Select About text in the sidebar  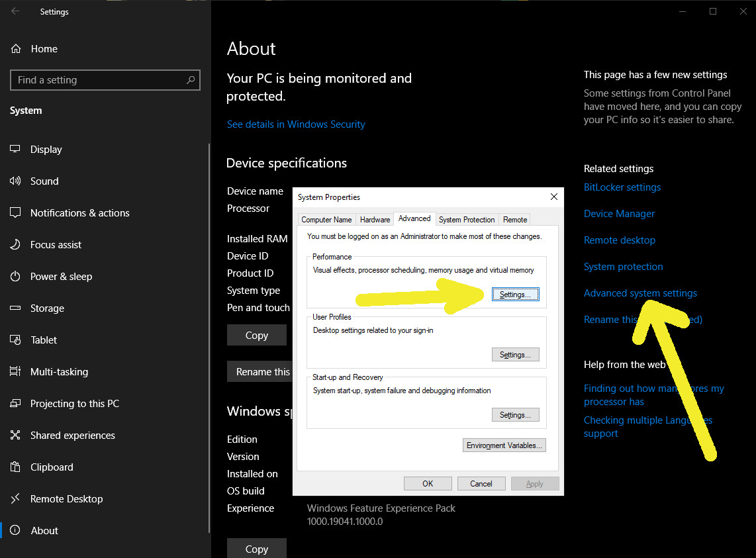(44, 530)
